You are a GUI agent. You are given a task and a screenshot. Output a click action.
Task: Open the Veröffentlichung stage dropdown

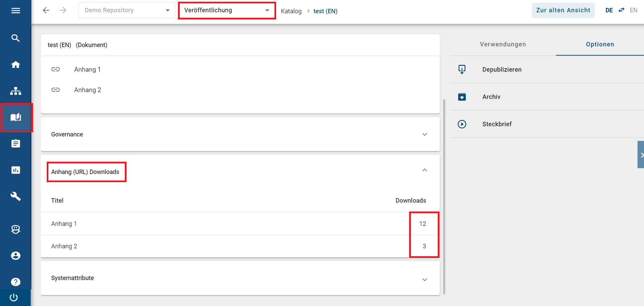tap(227, 10)
